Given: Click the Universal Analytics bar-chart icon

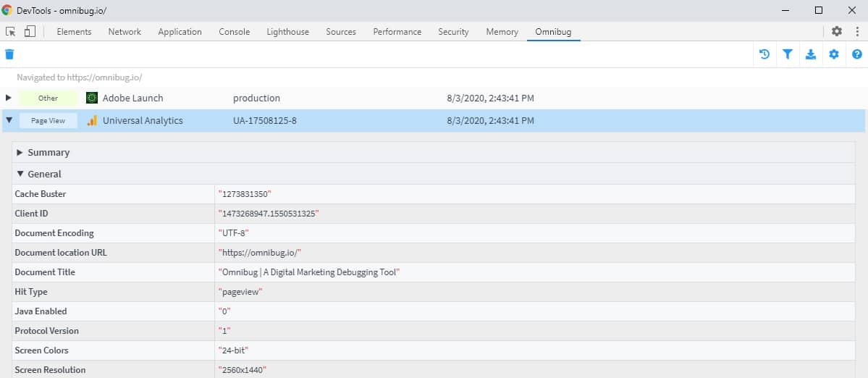Looking at the screenshot, I should (x=92, y=120).
